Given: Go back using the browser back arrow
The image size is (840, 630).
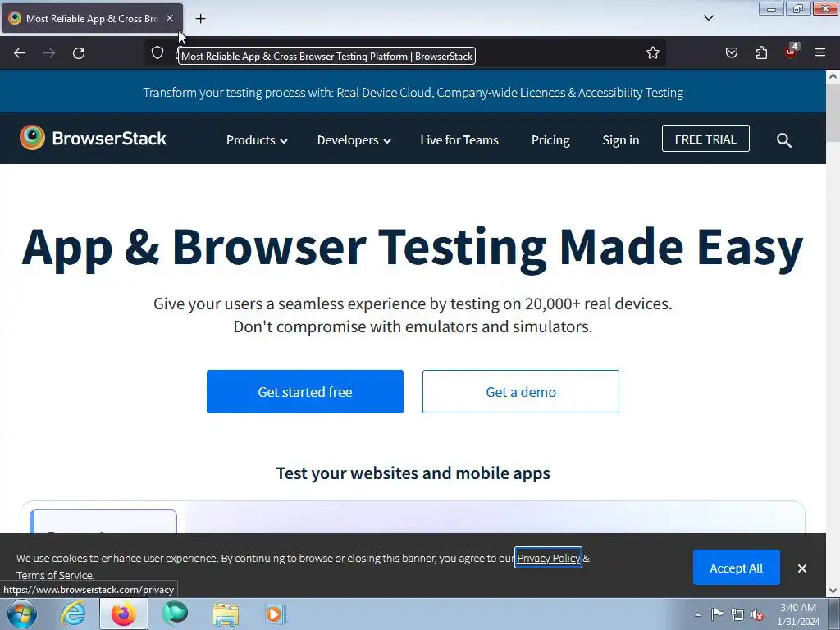Looking at the screenshot, I should pos(20,53).
